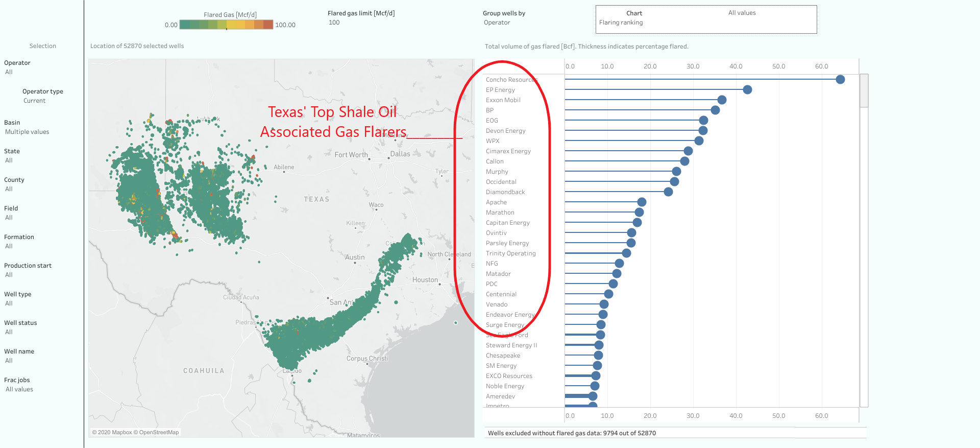
Task: Select the Exxon Mobil data point
Action: [722, 100]
